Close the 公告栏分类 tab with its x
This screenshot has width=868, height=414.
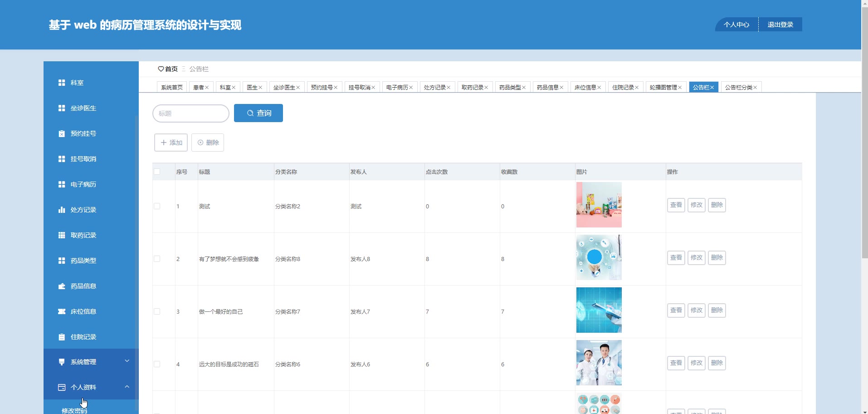click(x=755, y=88)
